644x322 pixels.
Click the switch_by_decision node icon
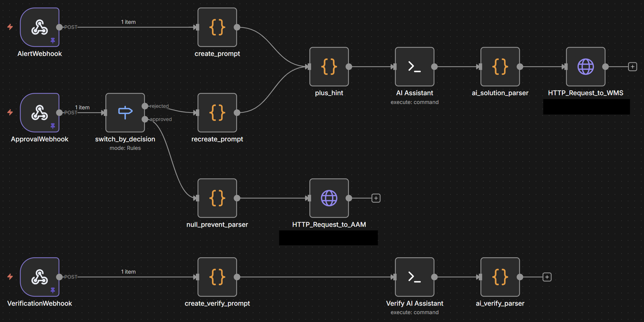[125, 113]
